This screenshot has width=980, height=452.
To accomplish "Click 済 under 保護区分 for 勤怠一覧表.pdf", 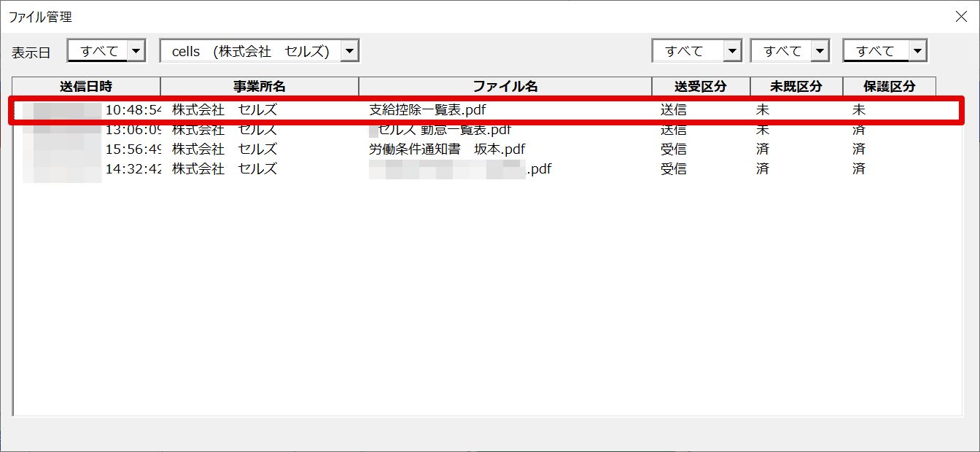I will coord(859,130).
